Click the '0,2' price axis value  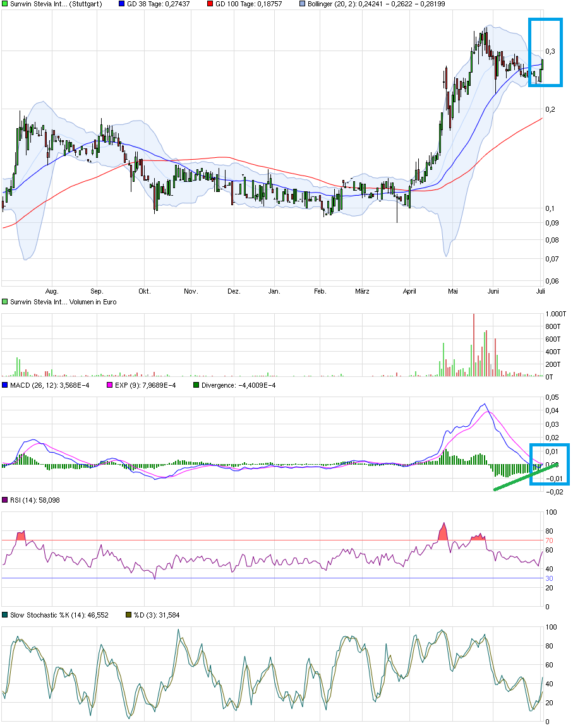(x=550, y=109)
